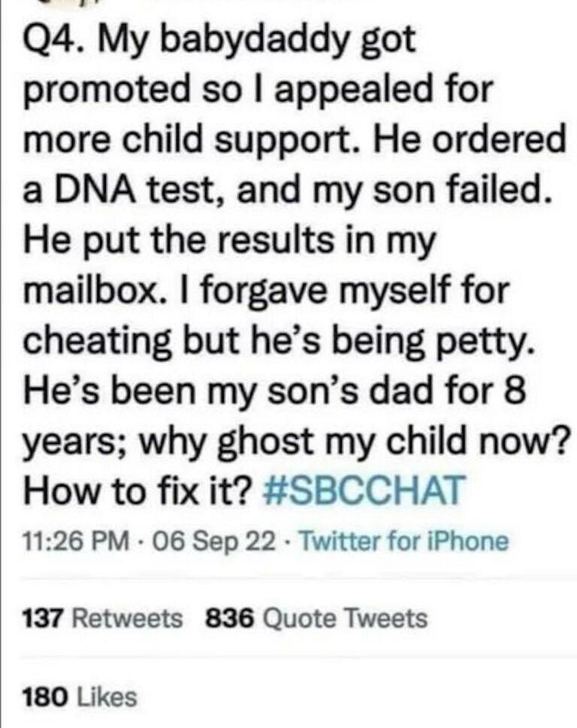The width and height of the screenshot is (577, 728).
Task: View the 137 Retweets list
Action: 103,619
